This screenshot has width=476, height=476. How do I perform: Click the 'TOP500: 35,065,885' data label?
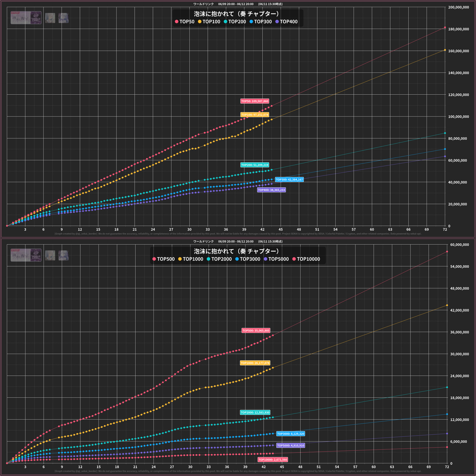(256, 330)
